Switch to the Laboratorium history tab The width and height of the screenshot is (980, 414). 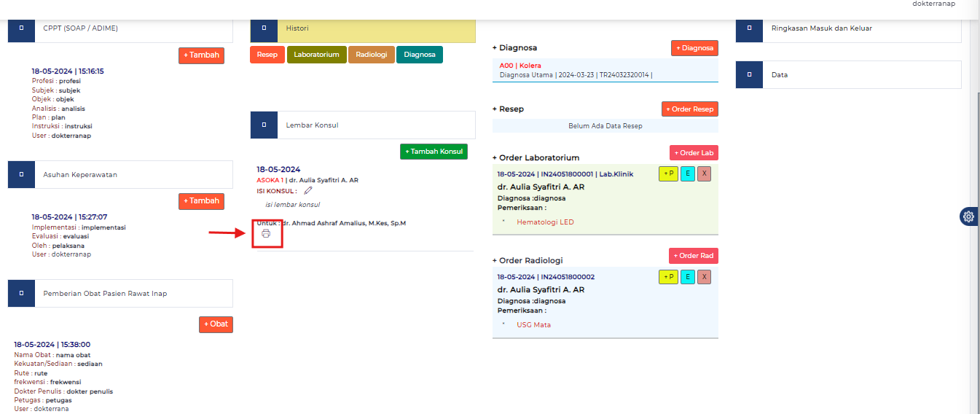(x=316, y=55)
